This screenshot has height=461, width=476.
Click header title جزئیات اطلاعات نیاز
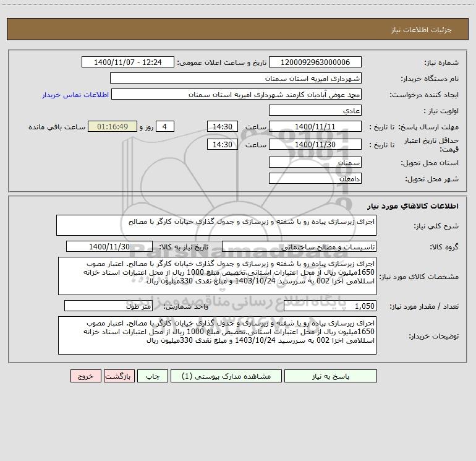422,30
